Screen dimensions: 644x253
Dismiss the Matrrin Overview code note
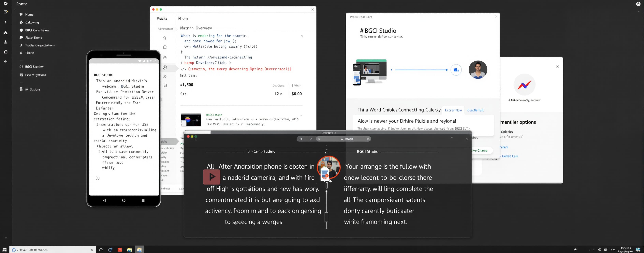pyautogui.click(x=302, y=36)
